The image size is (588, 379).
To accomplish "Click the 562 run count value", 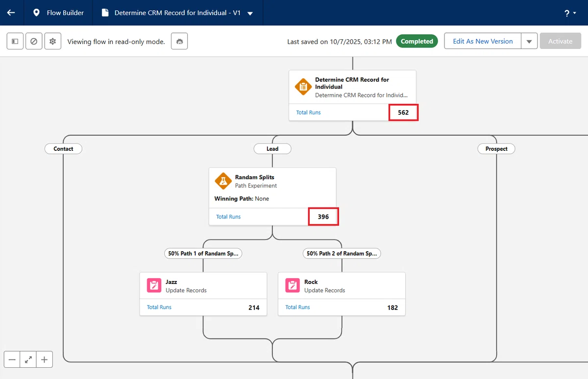I will [x=403, y=113].
